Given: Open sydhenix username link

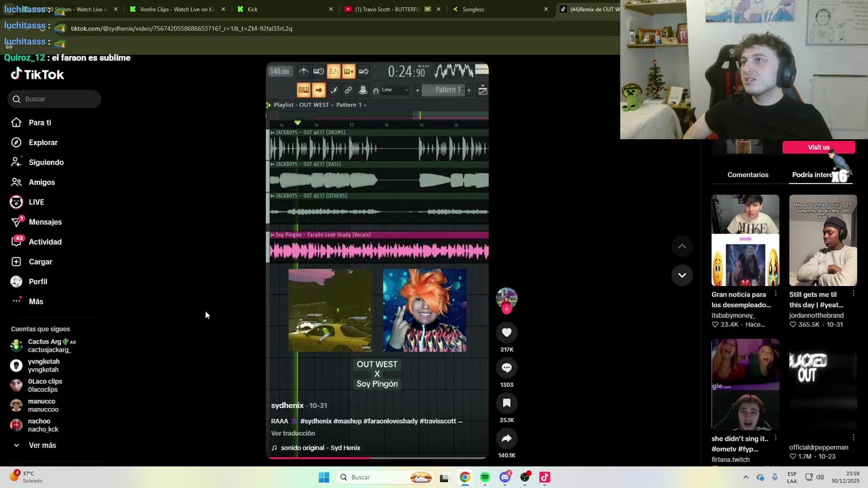Looking at the screenshot, I should [x=288, y=405].
